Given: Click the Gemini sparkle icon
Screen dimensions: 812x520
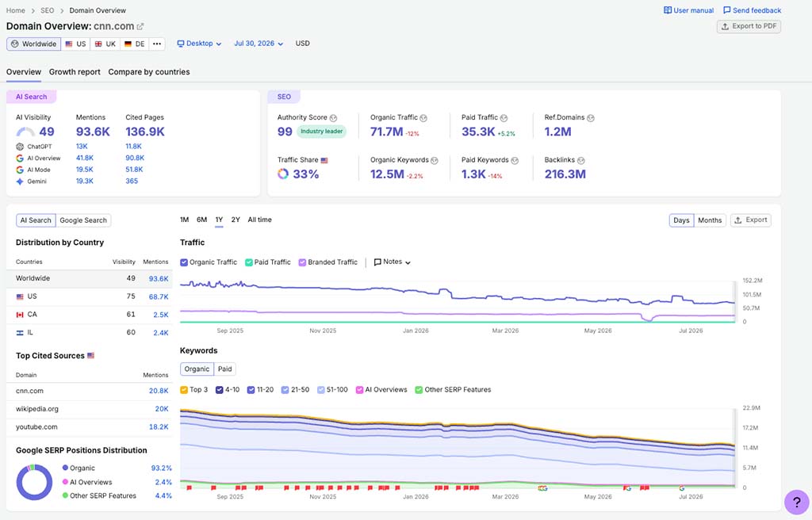Looking at the screenshot, I should coord(20,182).
